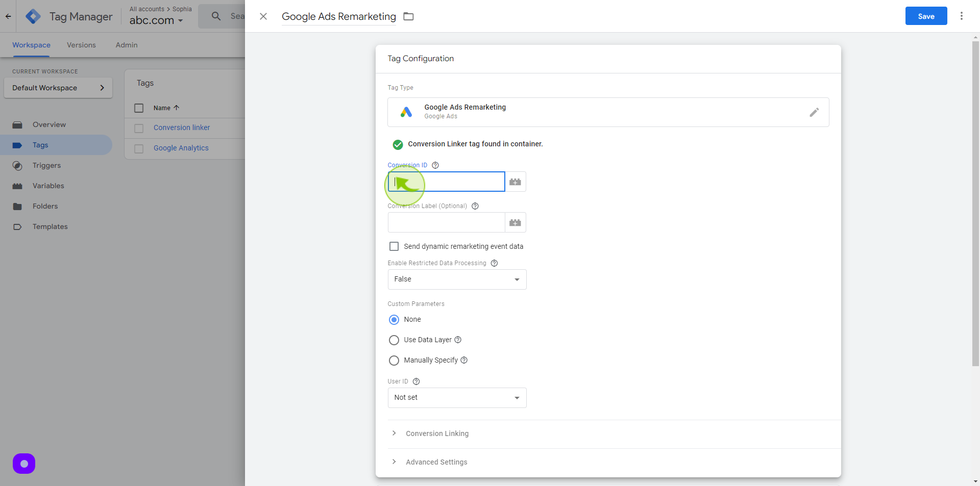
Task: Open the Google Analytics tag link
Action: click(181, 148)
